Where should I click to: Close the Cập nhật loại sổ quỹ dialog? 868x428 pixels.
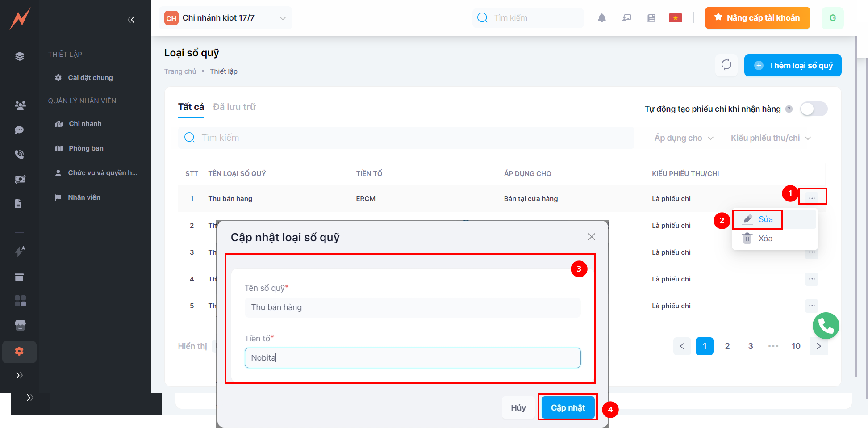click(591, 237)
